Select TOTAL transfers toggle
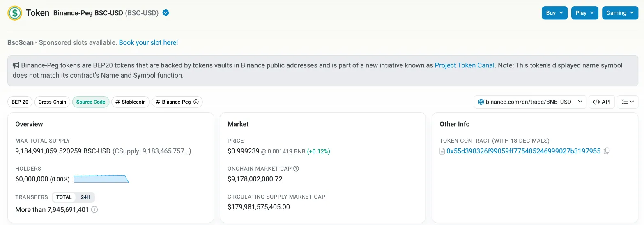This screenshot has width=644, height=225. [x=64, y=197]
